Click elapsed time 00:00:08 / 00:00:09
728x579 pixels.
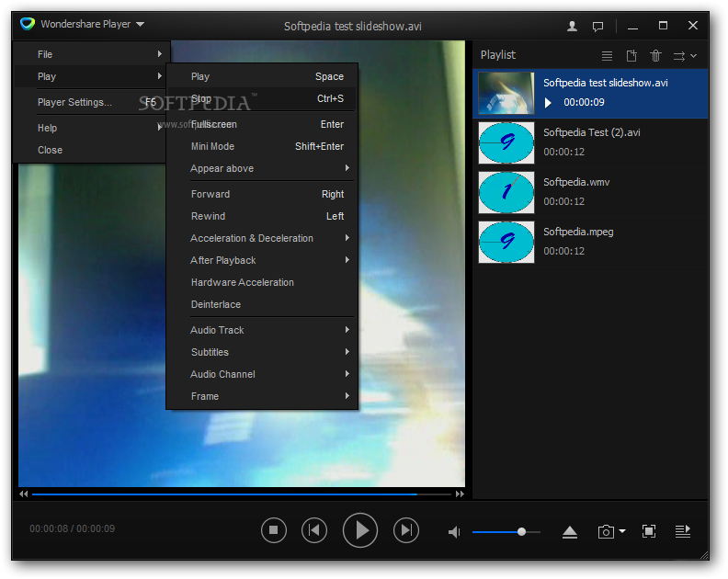[72, 528]
